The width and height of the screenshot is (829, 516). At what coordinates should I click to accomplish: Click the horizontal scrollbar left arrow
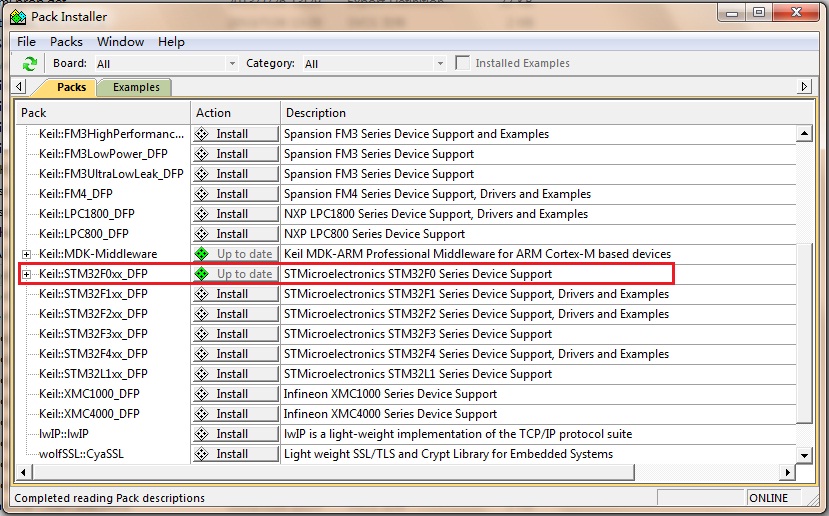coord(23,472)
